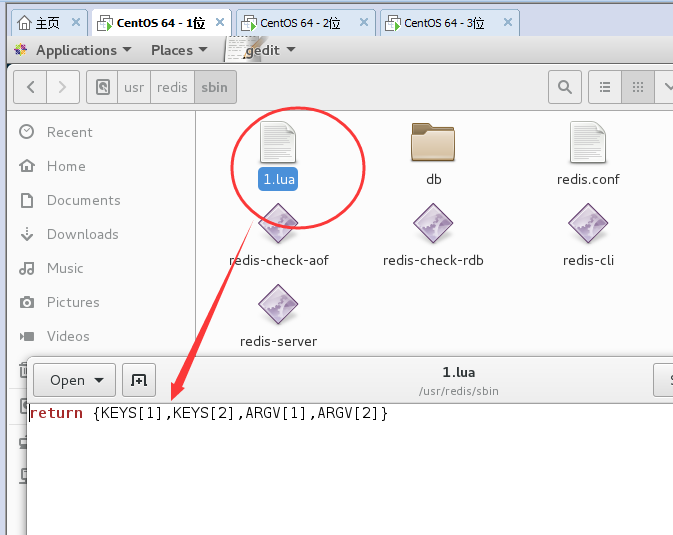Click the return statement line
This screenshot has width=673, height=535.
pos(209,413)
